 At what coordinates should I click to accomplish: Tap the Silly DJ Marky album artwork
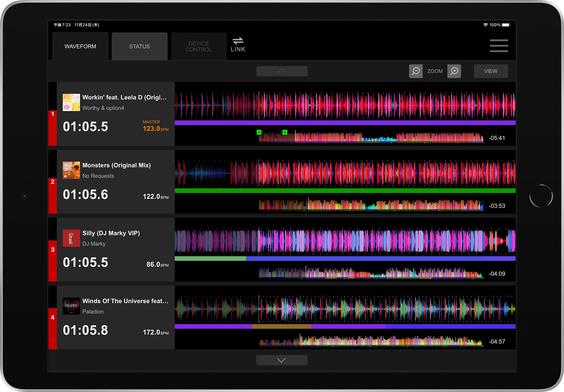pyautogui.click(x=71, y=238)
